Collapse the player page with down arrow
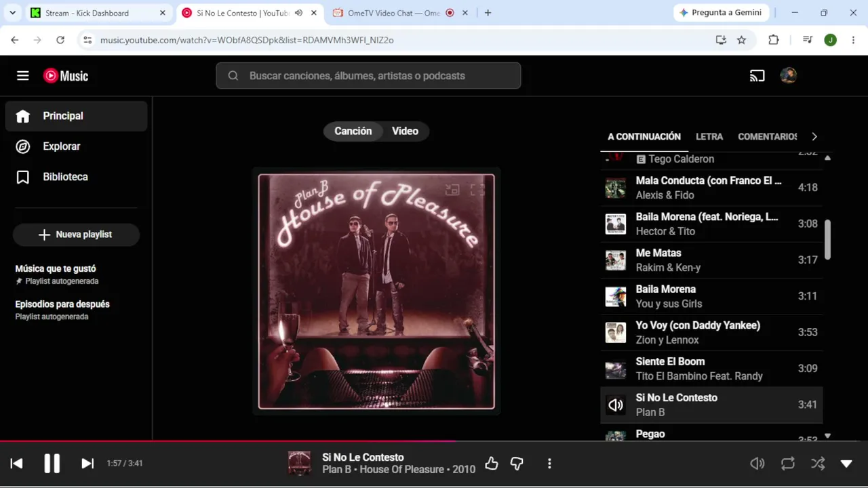This screenshot has width=868, height=488. point(846,464)
